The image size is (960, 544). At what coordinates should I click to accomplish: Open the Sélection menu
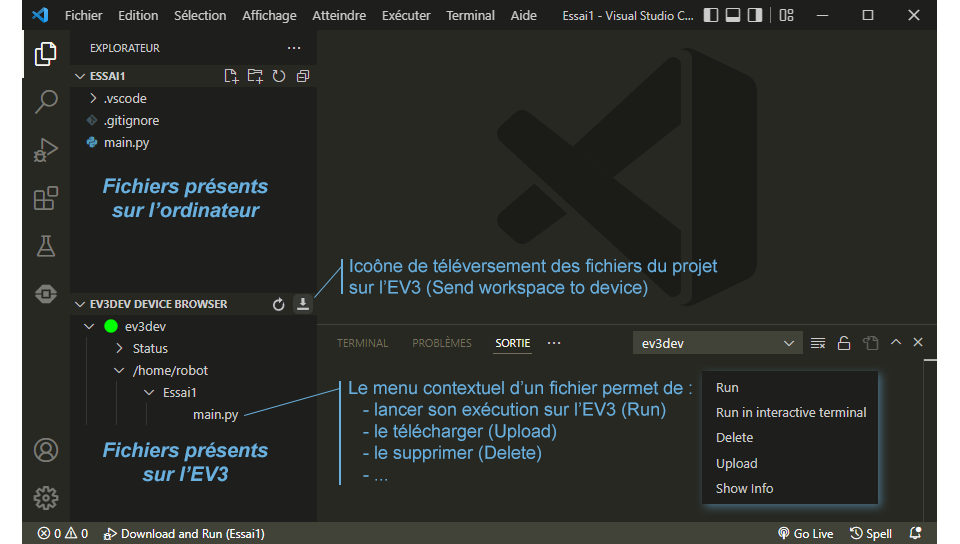[200, 15]
